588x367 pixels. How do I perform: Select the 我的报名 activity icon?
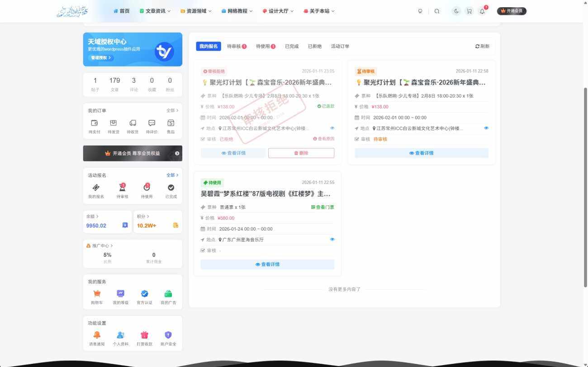(x=96, y=187)
